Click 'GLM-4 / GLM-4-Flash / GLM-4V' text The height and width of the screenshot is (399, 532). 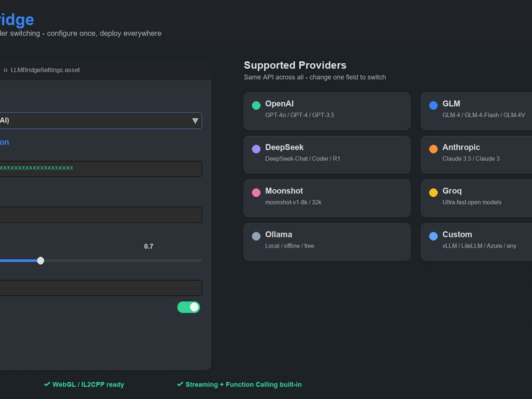[x=483, y=115]
